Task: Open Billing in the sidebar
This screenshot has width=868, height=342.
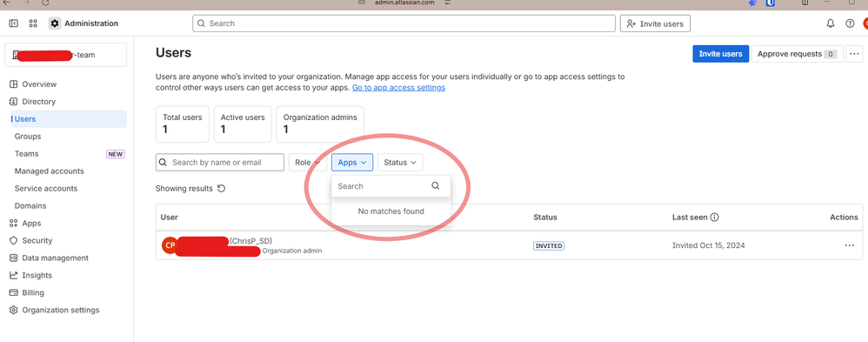Action: (x=33, y=292)
